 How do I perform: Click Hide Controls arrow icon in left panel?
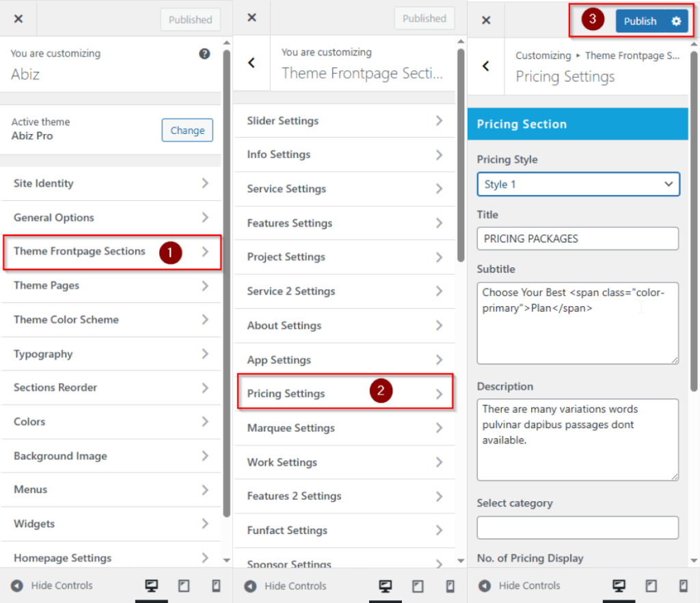[x=17, y=586]
